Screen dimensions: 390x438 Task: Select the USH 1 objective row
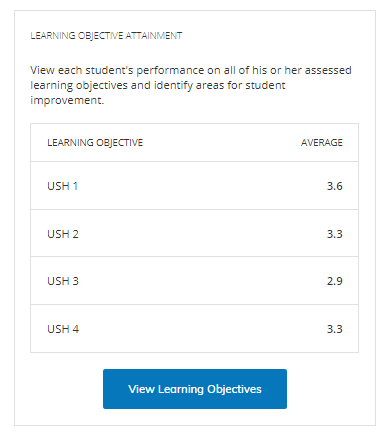coord(195,186)
